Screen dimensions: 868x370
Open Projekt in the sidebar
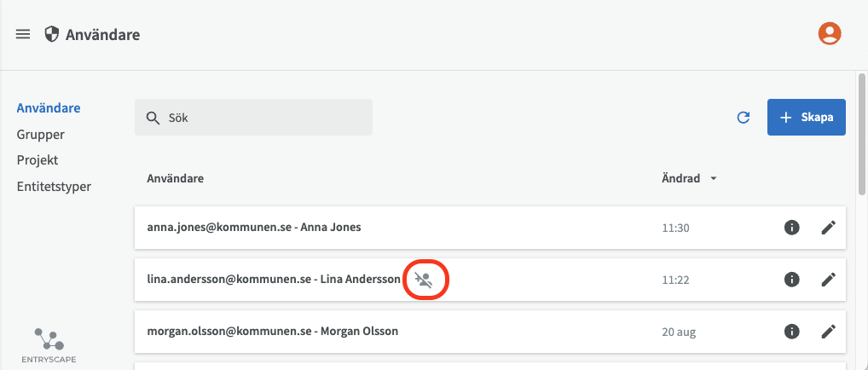pos(38,159)
